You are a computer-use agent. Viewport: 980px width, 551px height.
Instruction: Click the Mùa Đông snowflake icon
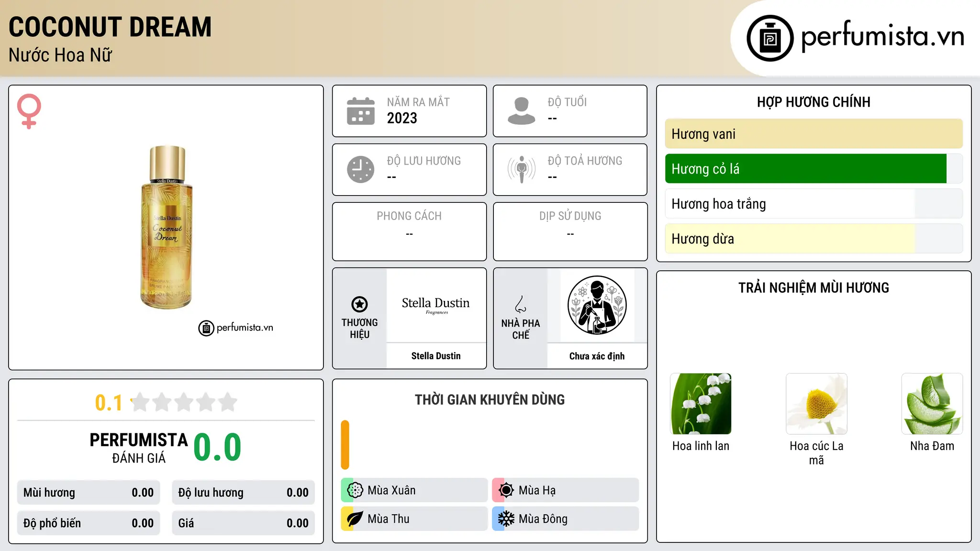pyautogui.click(x=506, y=519)
